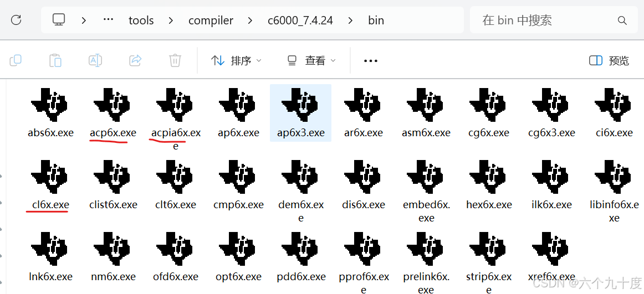
Task: Open the See more ellipsis toolbar menu
Action: pyautogui.click(x=370, y=61)
